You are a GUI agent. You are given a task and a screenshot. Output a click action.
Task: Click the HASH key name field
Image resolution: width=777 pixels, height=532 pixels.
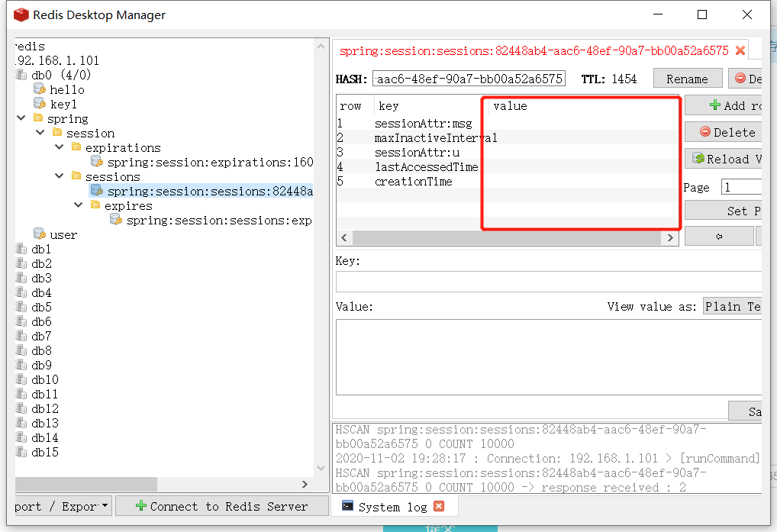[469, 79]
